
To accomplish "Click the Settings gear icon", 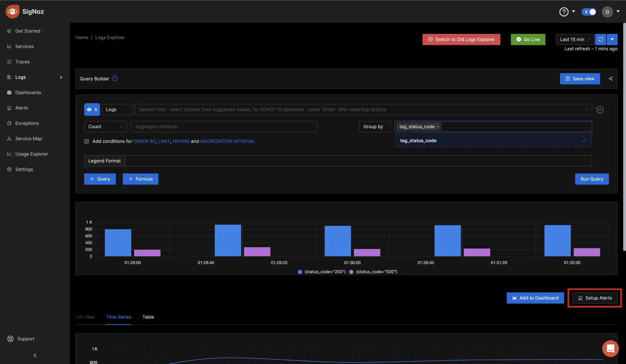I will (9, 169).
